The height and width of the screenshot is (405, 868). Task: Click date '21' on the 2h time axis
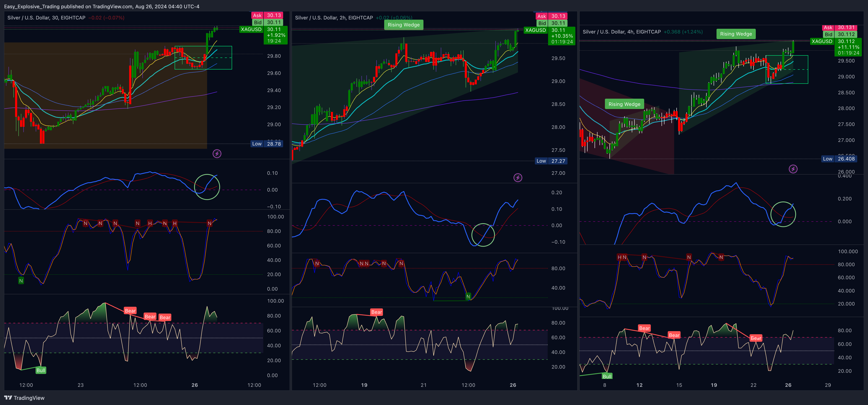423,385
